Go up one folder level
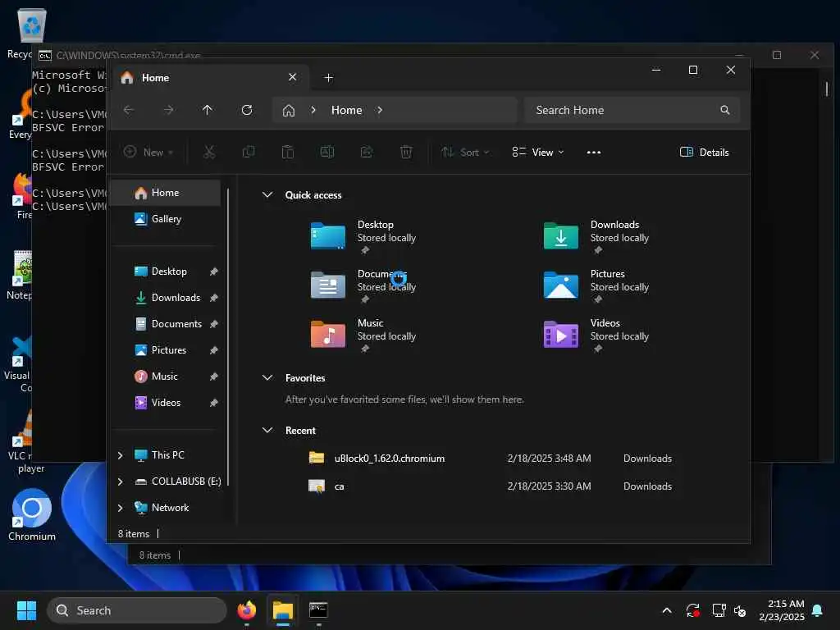Image resolution: width=840 pixels, height=630 pixels. (208, 110)
